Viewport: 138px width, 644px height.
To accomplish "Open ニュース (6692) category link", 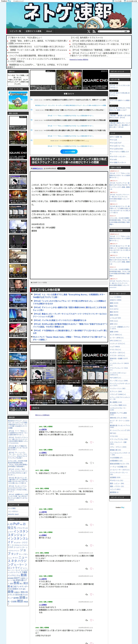I will click(x=115, y=297).
